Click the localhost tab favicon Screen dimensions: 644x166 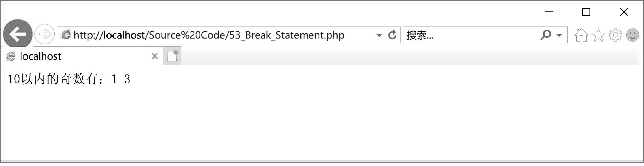[x=11, y=56]
